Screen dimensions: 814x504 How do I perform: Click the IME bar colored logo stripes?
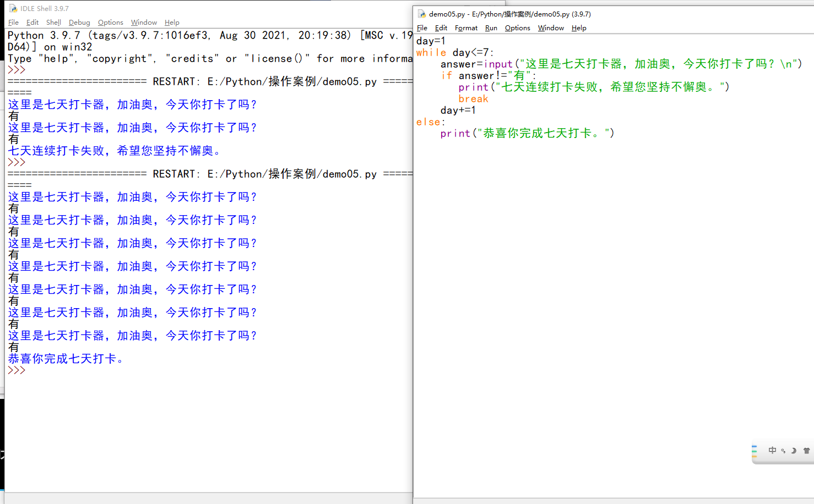[x=755, y=451]
